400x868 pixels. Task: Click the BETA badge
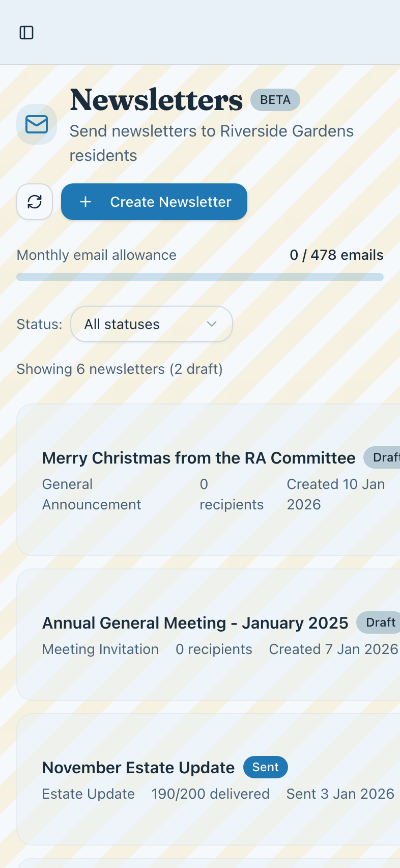tap(275, 100)
